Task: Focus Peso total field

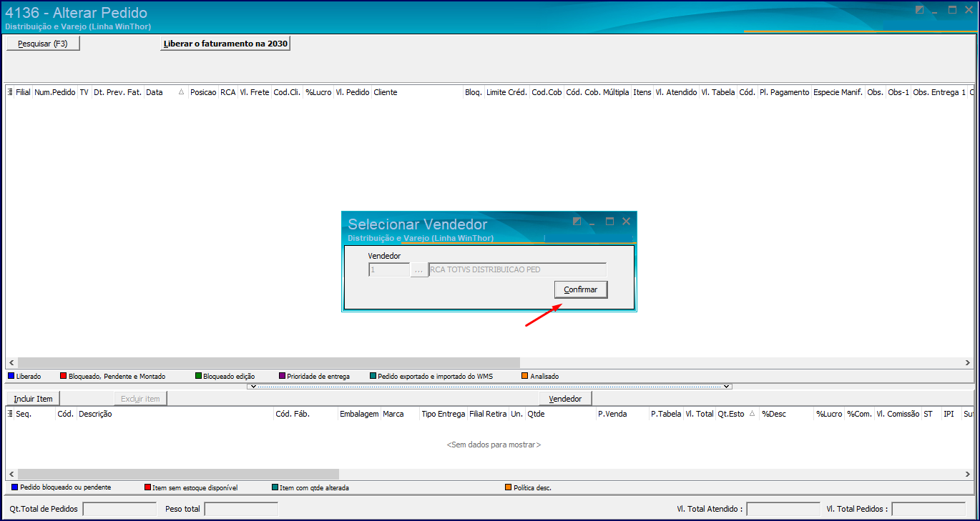Action: click(241, 509)
